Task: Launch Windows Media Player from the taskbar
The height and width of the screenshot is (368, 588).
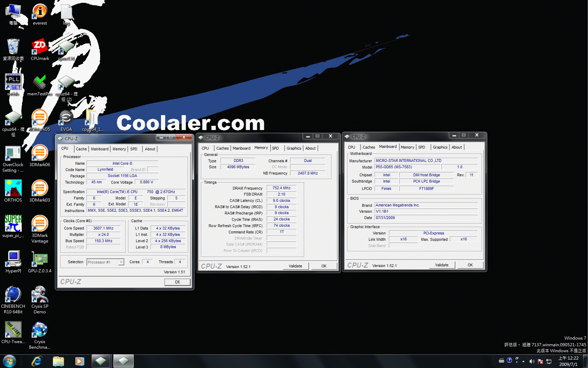Action: click(80, 361)
